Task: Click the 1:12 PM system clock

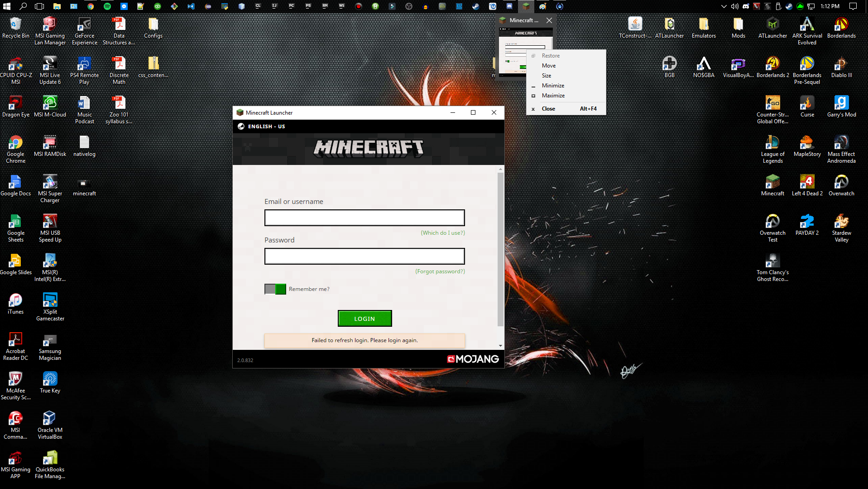Action: [x=830, y=6]
